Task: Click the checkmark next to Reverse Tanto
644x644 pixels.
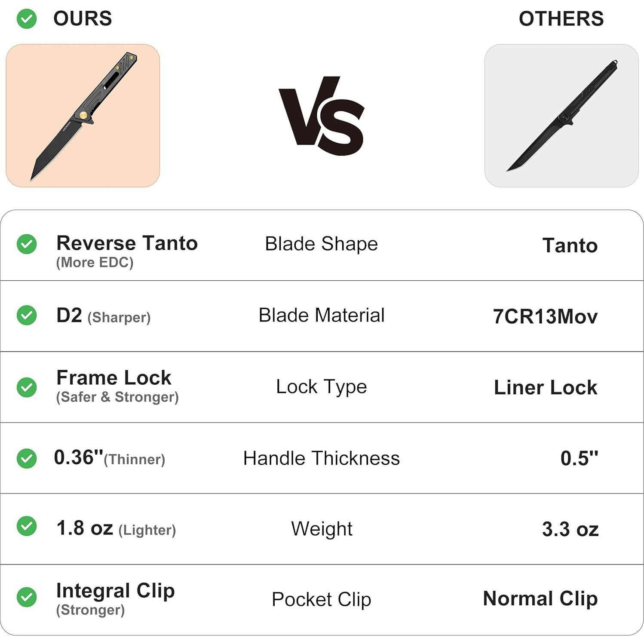Action: click(27, 244)
